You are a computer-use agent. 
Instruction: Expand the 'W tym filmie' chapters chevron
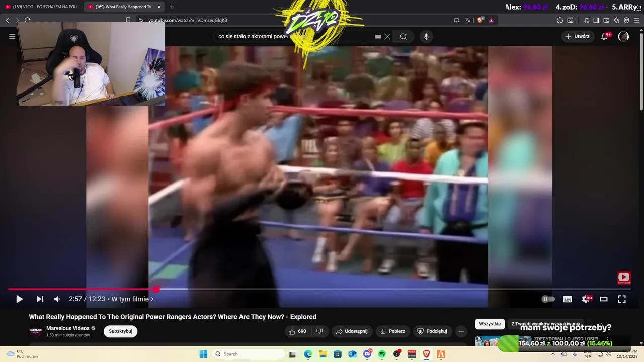152,299
